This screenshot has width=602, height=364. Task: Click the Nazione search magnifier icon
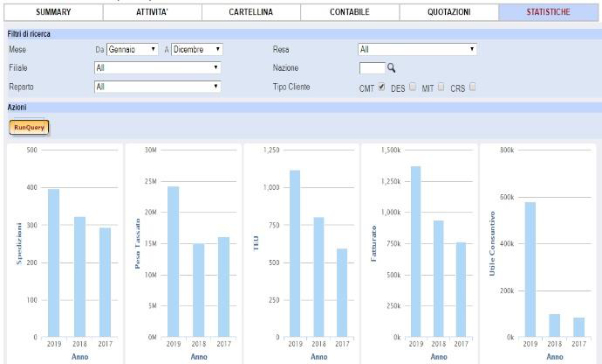391,68
